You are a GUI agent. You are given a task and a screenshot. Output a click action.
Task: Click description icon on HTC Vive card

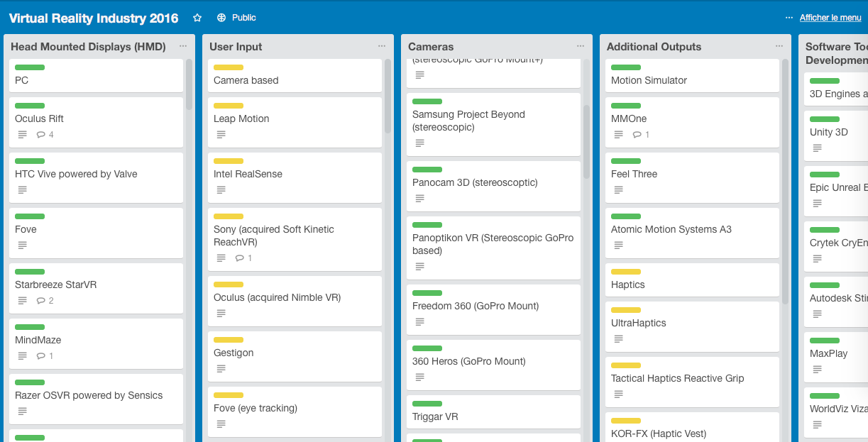tap(22, 190)
